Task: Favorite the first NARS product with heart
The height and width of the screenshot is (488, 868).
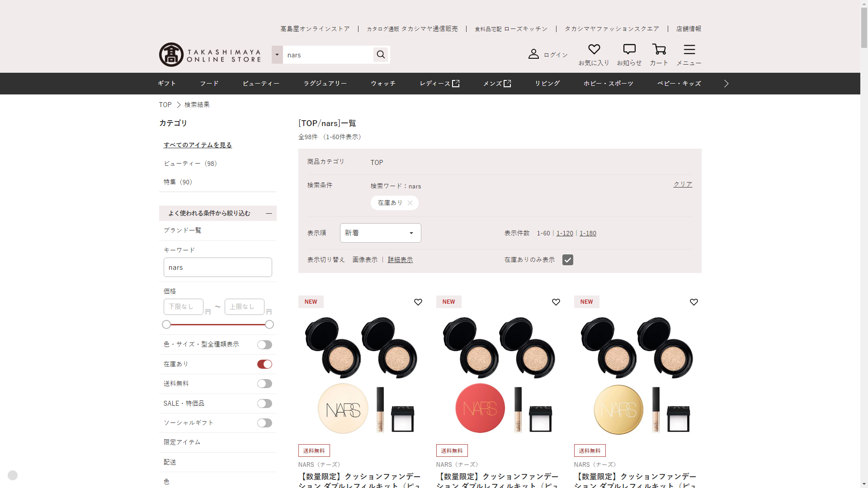Action: [x=418, y=302]
